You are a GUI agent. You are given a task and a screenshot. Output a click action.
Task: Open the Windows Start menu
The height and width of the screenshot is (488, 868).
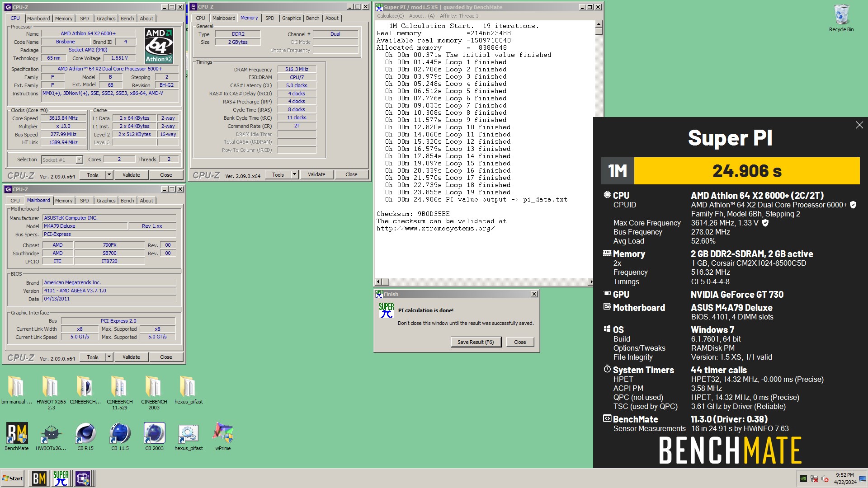coord(13,479)
